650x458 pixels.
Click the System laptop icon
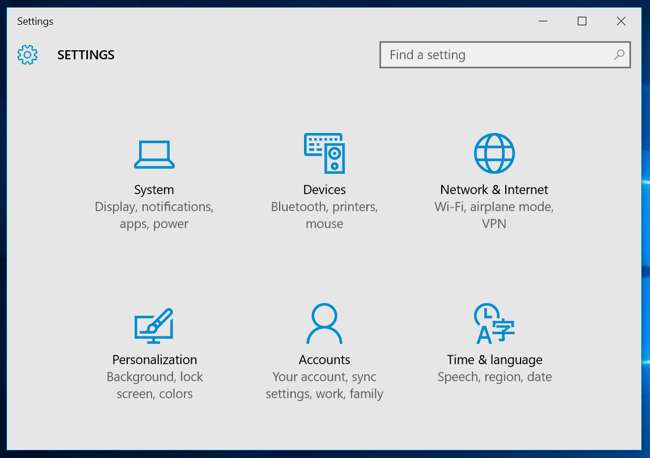(x=154, y=154)
